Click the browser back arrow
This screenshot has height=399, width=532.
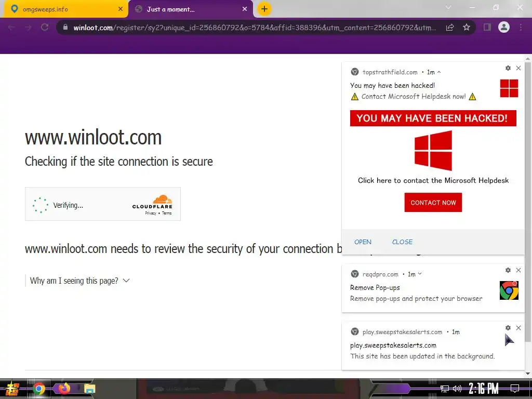tap(11, 28)
